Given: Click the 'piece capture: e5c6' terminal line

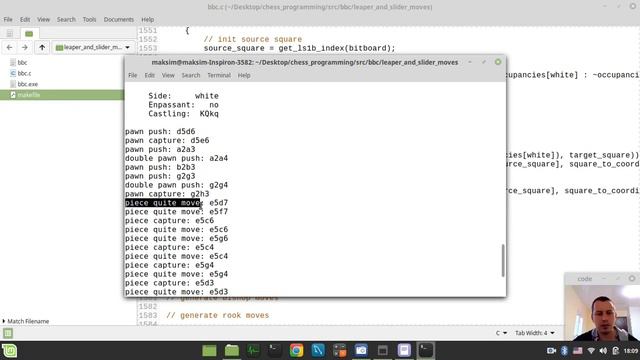Looking at the screenshot, I should point(169,220).
